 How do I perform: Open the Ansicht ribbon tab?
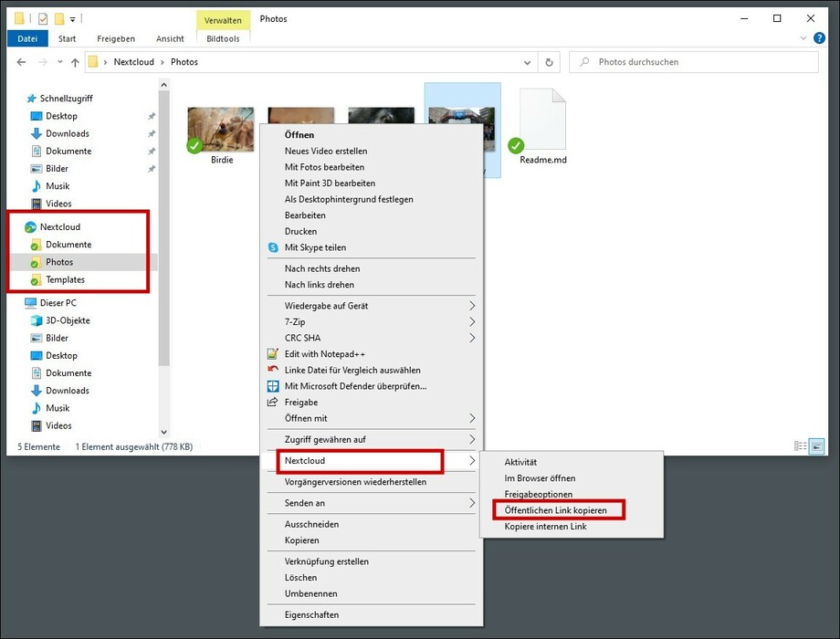pyautogui.click(x=170, y=38)
